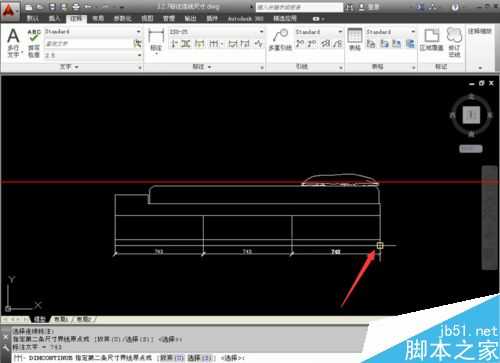Click the vertical navigation bar on right
Image resolution: width=500 pixels, height=363 pixels.
[x=490, y=217]
